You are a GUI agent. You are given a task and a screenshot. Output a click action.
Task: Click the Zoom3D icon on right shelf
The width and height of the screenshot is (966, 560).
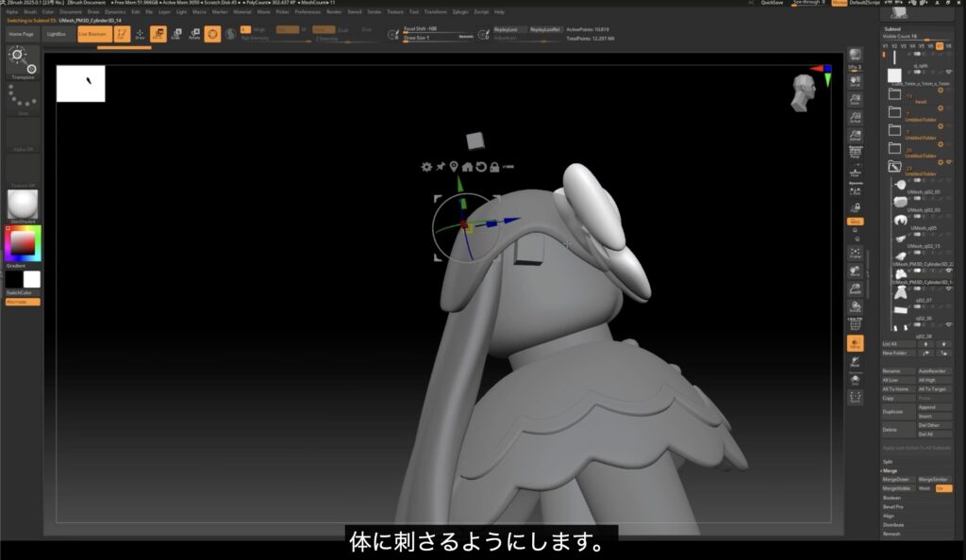855,288
